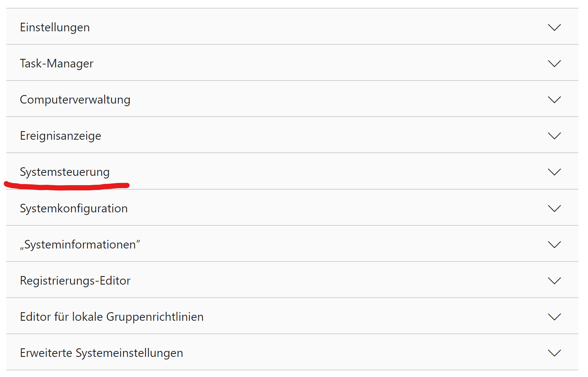Select the Task-Manager heading

57,64
